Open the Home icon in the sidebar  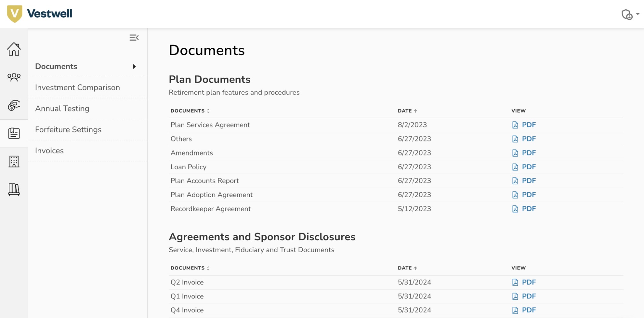tap(14, 49)
